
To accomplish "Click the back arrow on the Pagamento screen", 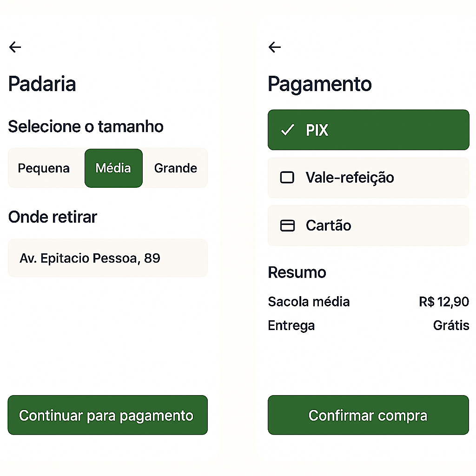I will coord(274,47).
